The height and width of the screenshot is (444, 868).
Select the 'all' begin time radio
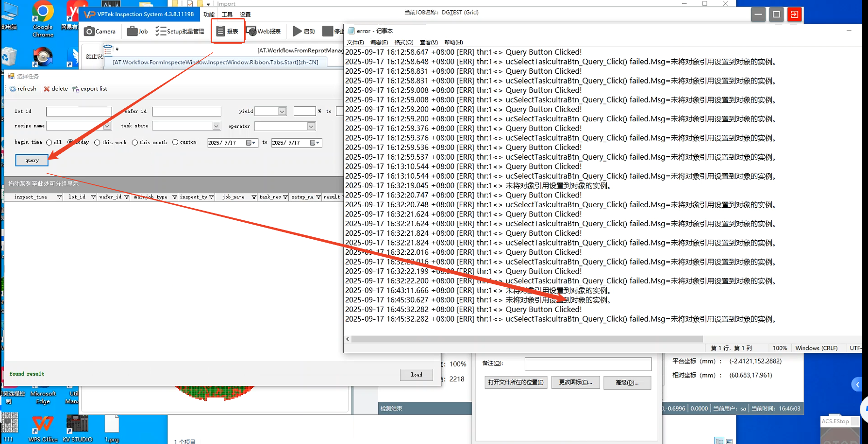(49, 143)
